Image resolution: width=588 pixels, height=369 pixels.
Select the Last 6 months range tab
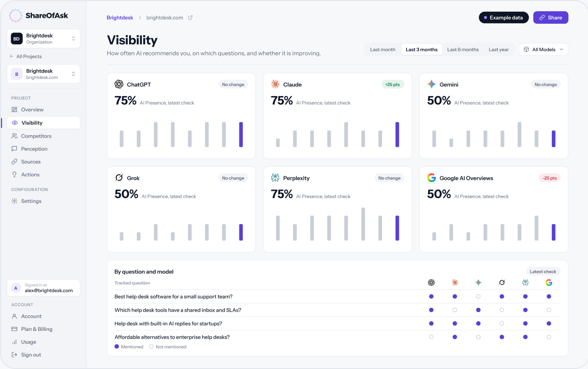(463, 49)
